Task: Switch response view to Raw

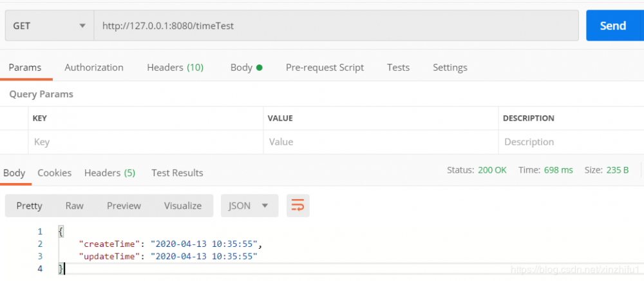Action: (74, 206)
